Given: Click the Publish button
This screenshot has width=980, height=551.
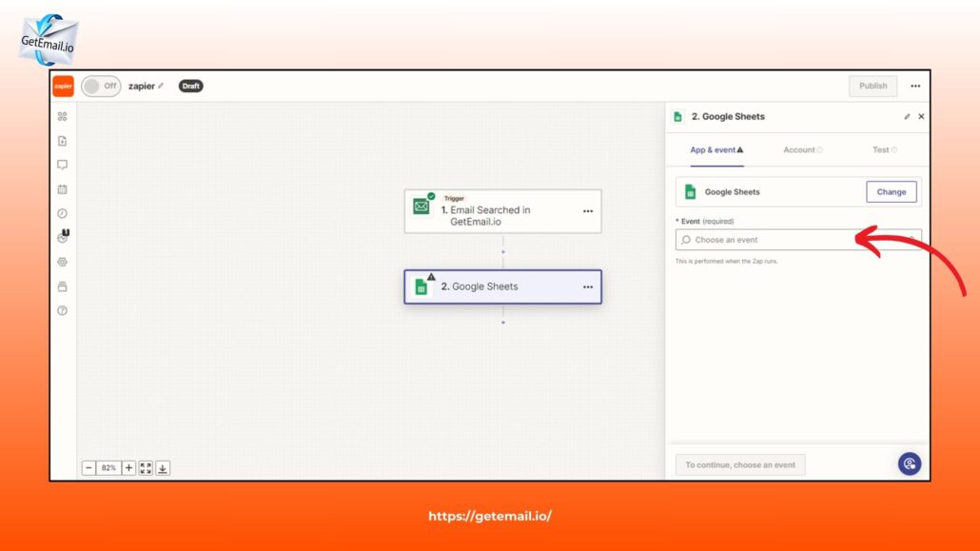Looking at the screenshot, I should click(x=872, y=86).
